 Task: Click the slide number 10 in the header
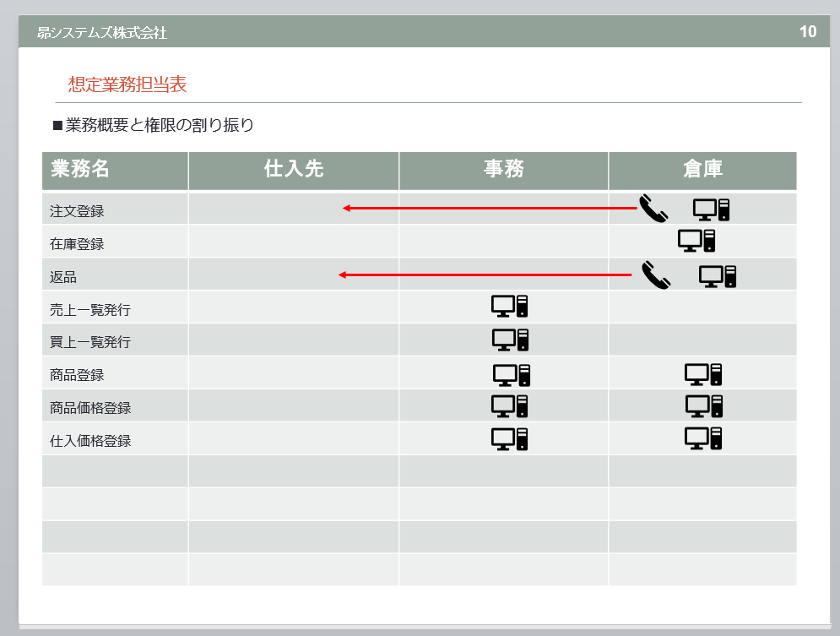pos(807,32)
